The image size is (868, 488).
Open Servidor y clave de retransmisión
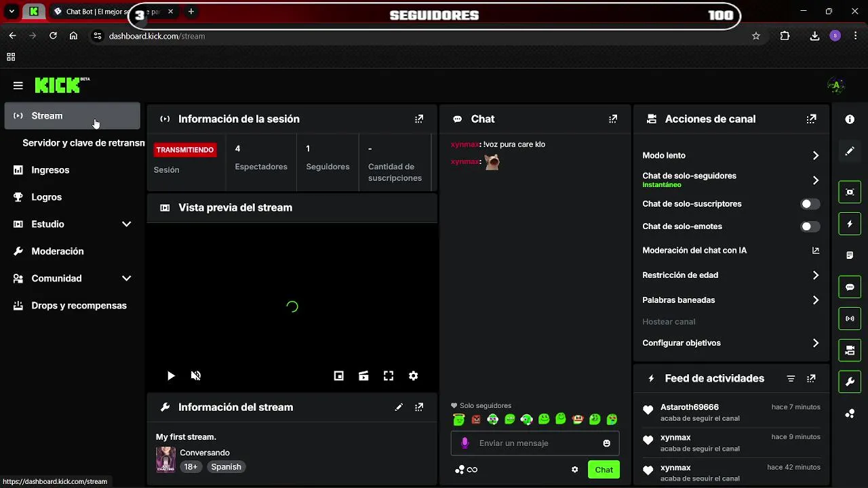[x=83, y=143]
